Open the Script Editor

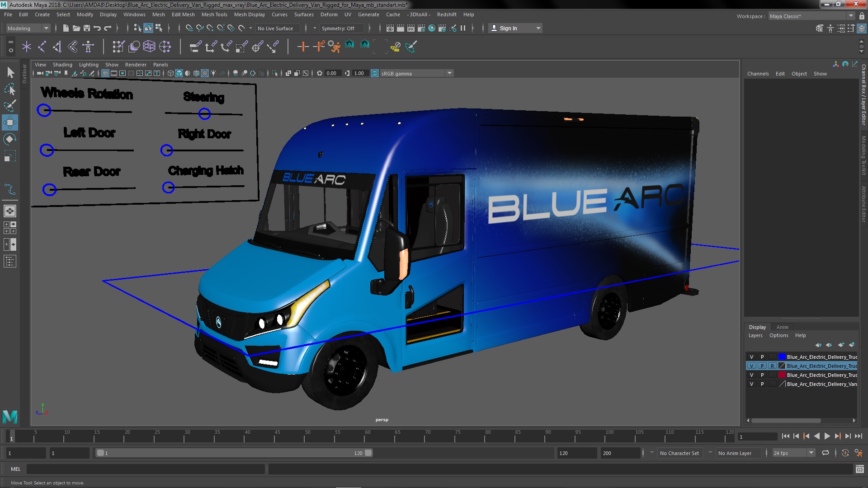[x=859, y=469]
